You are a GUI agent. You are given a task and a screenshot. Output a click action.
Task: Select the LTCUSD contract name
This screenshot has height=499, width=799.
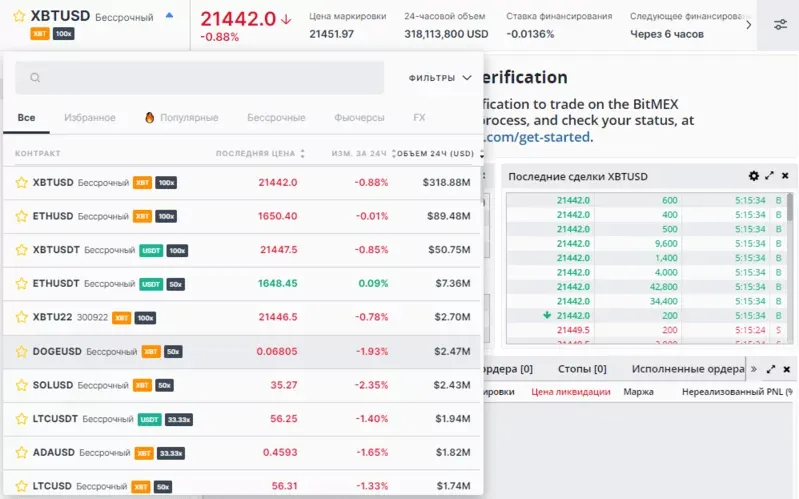pyautogui.click(x=52, y=486)
